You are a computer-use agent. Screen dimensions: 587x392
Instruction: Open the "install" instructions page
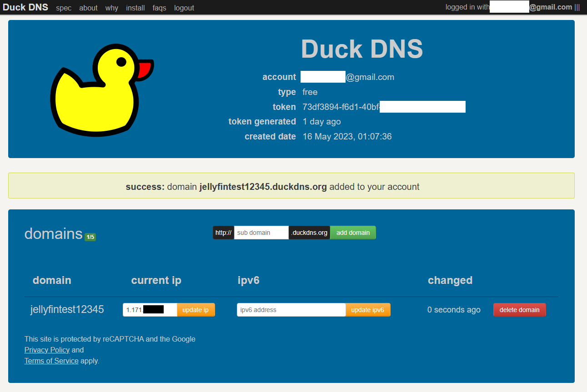tap(135, 8)
